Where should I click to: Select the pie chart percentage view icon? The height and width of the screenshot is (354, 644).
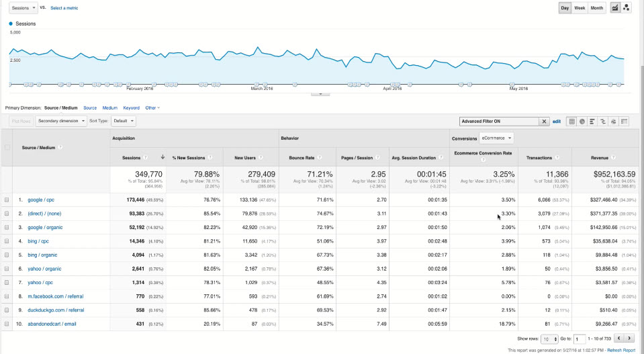(x=582, y=122)
